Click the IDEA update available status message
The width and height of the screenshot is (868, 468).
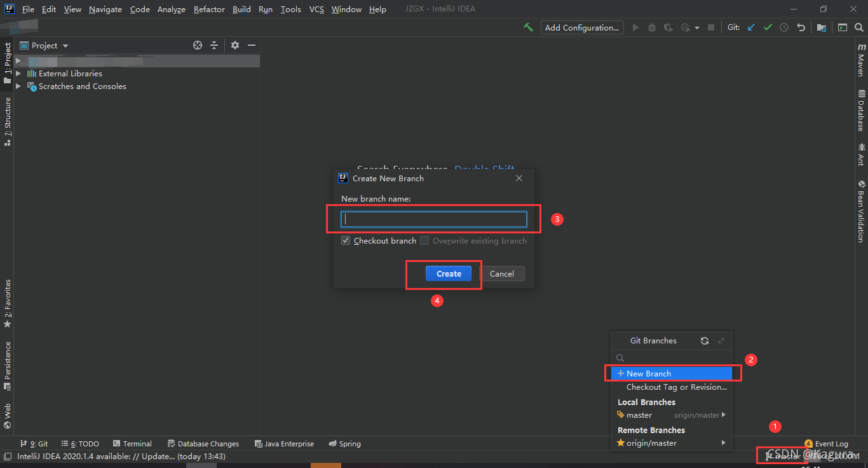[121, 457]
